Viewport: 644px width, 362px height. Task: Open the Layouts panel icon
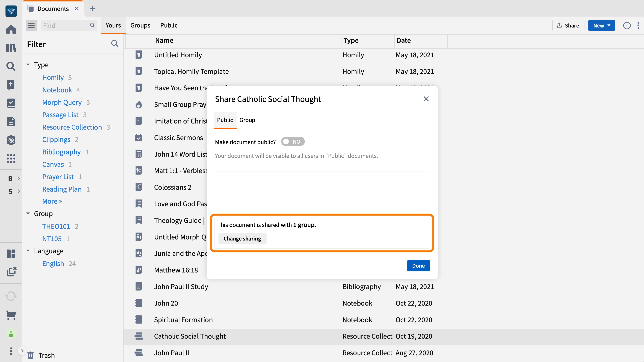pyautogui.click(x=11, y=254)
